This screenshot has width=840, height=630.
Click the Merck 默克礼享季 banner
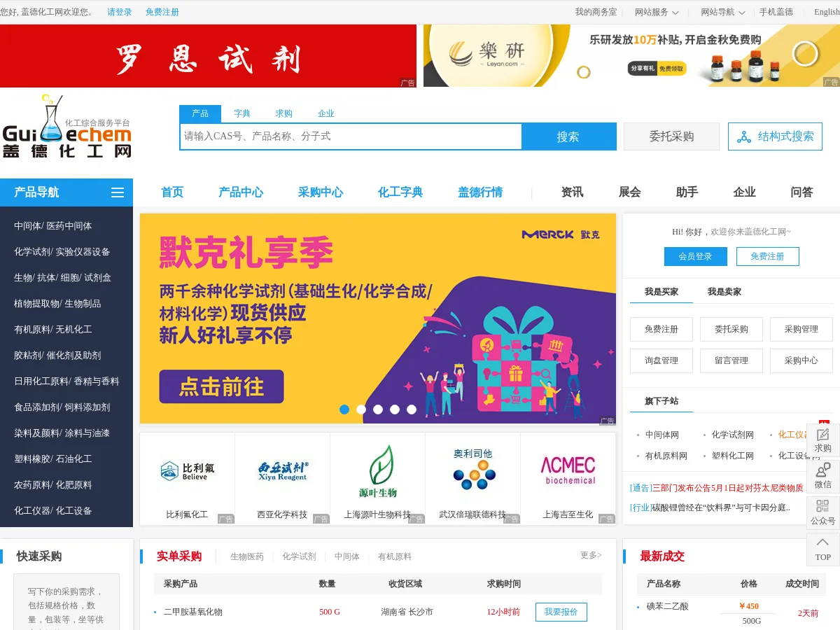pyautogui.click(x=378, y=318)
